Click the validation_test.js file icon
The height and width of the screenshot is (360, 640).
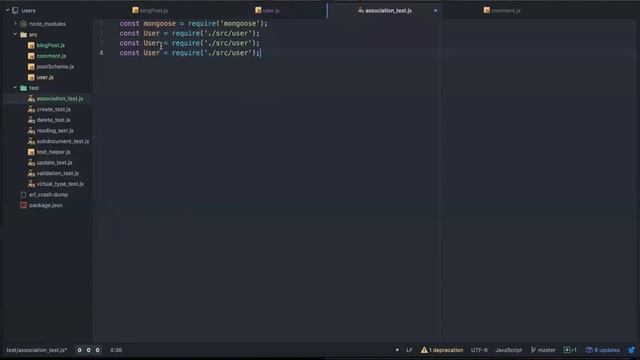click(x=31, y=173)
